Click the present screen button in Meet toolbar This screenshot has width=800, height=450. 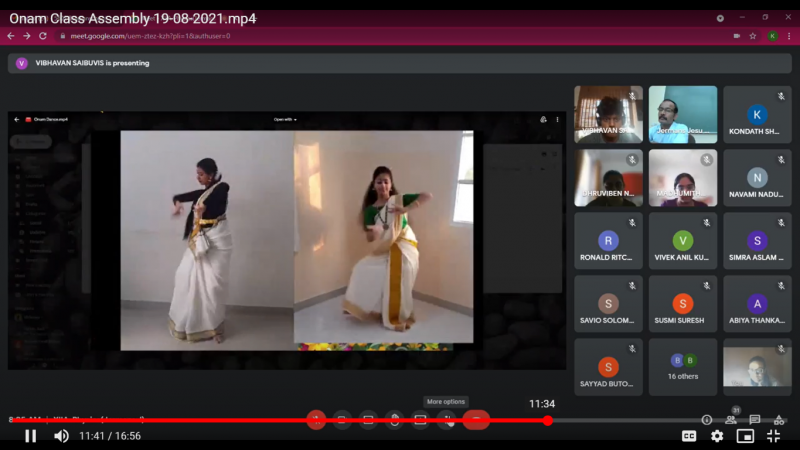click(x=420, y=420)
